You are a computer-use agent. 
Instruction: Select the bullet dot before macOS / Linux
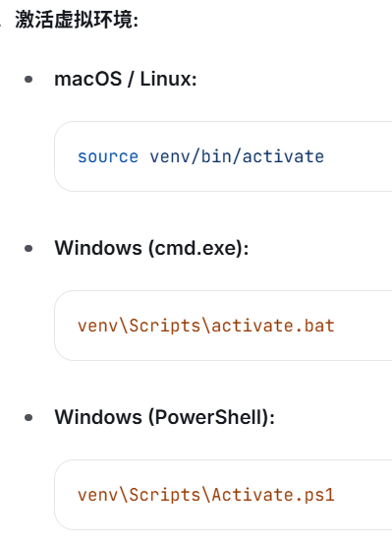(28, 80)
